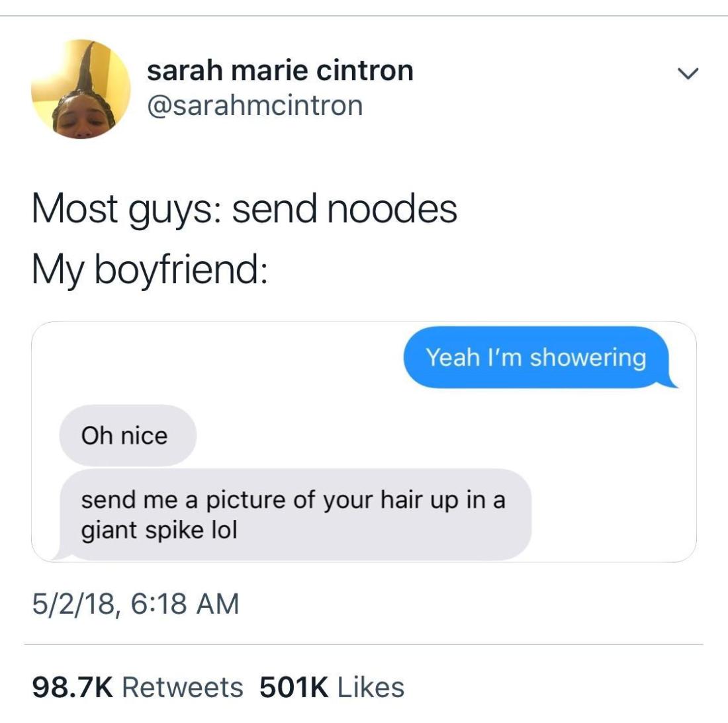
Task: Open the tweet options chevron menu
Action: [688, 73]
